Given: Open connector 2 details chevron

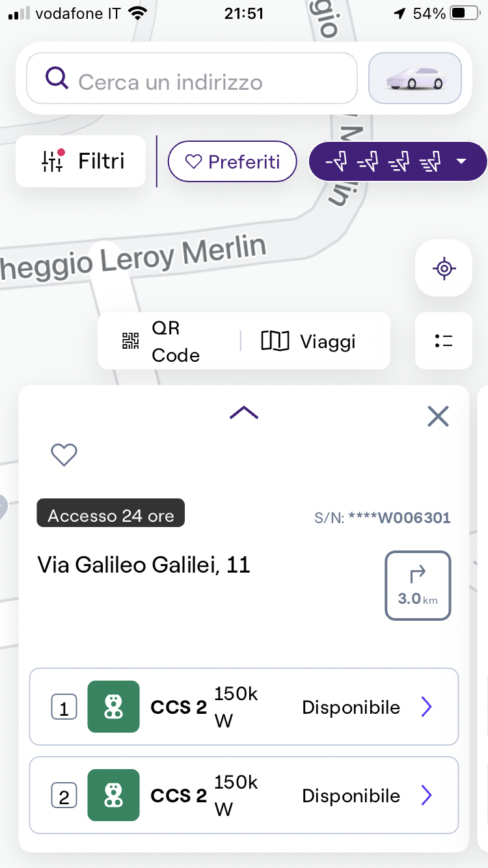Looking at the screenshot, I should tap(426, 795).
